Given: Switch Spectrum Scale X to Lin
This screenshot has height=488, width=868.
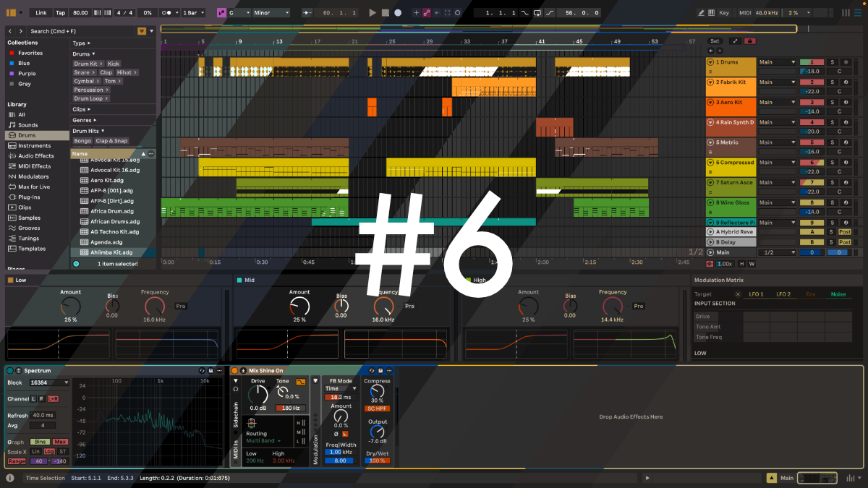Looking at the screenshot, I should (35, 451).
